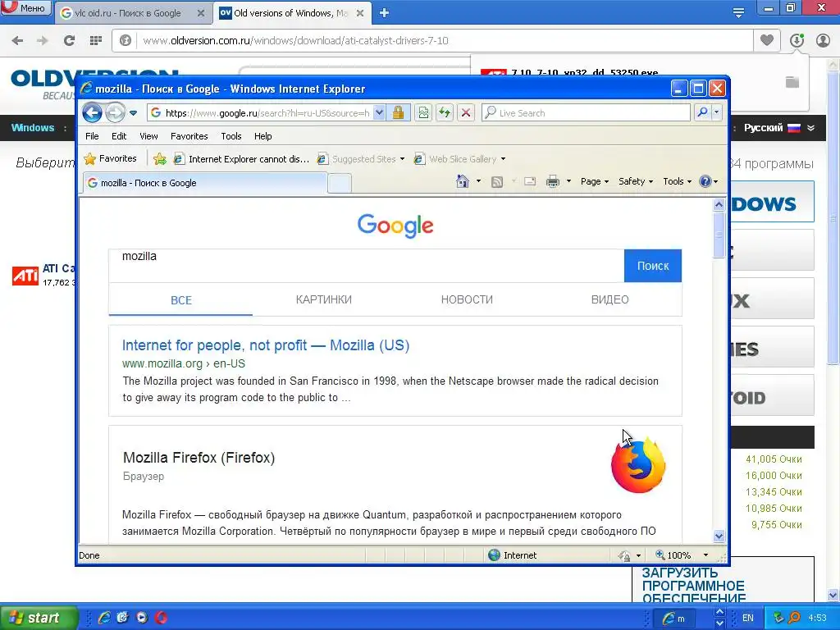
Task: Open the Windows start menu
Action: 39,618
